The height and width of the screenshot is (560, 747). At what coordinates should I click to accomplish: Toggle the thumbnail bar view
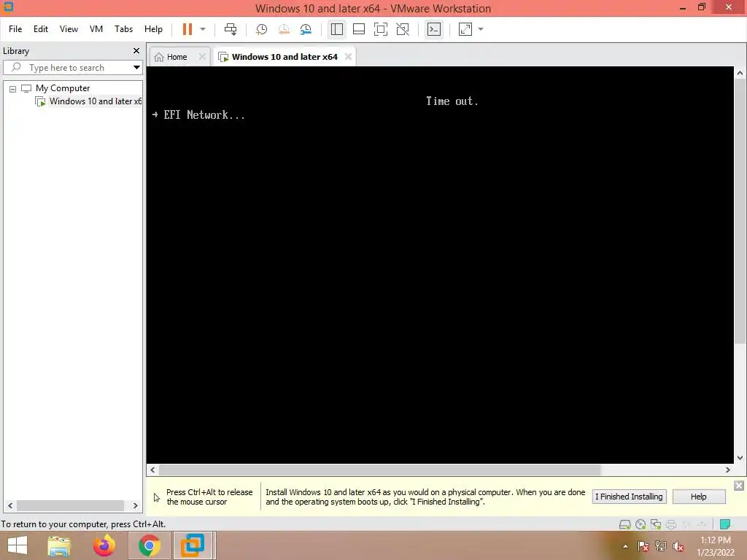pos(359,29)
